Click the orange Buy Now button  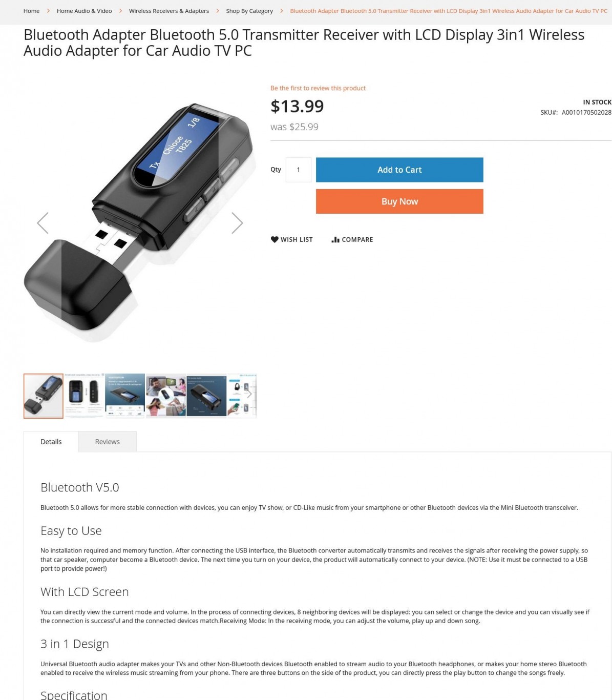click(x=399, y=201)
